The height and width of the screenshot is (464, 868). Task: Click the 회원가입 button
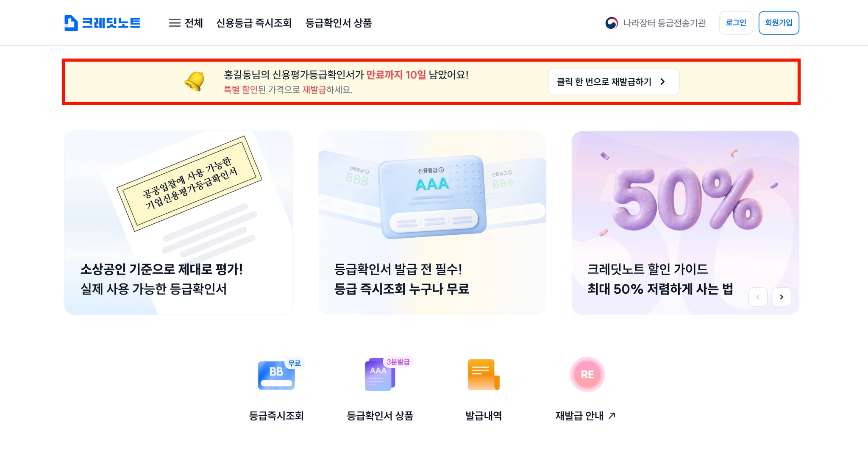coord(779,23)
